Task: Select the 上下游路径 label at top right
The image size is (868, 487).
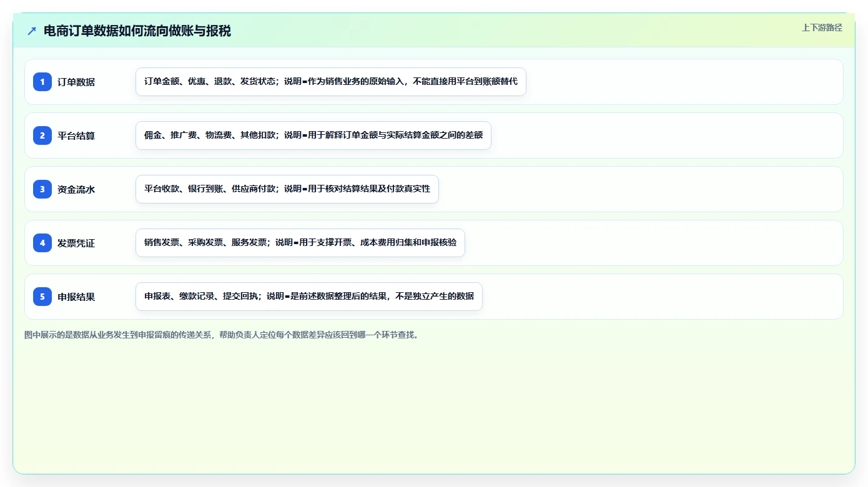Action: coord(822,27)
